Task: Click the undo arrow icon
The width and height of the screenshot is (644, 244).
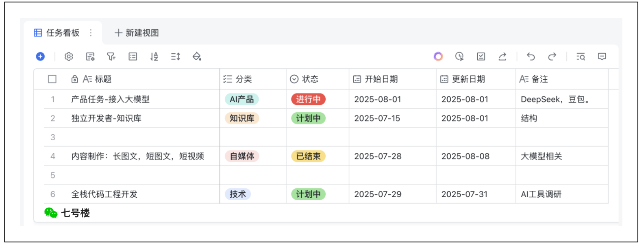Action: pyautogui.click(x=531, y=57)
